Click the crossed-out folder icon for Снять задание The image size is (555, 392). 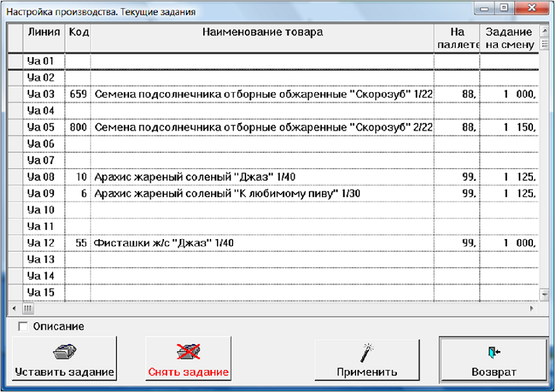coord(188,352)
